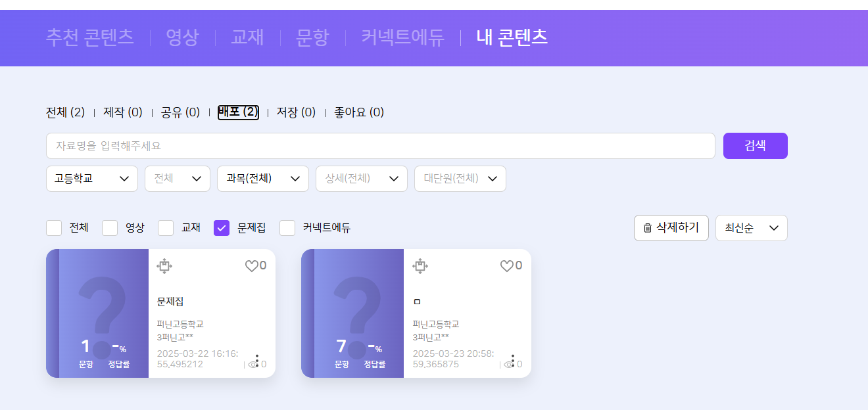Open three-dot menu on second card
Screen dimensions: 868x410
click(513, 361)
